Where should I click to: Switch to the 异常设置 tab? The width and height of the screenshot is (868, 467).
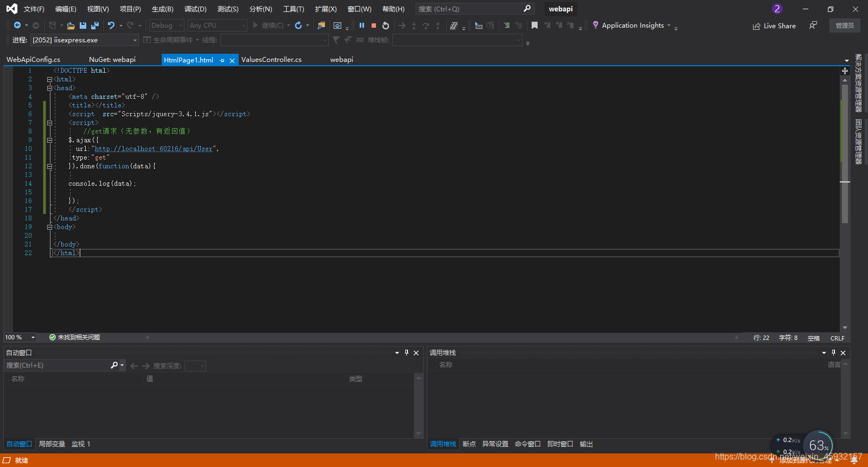pyautogui.click(x=495, y=444)
